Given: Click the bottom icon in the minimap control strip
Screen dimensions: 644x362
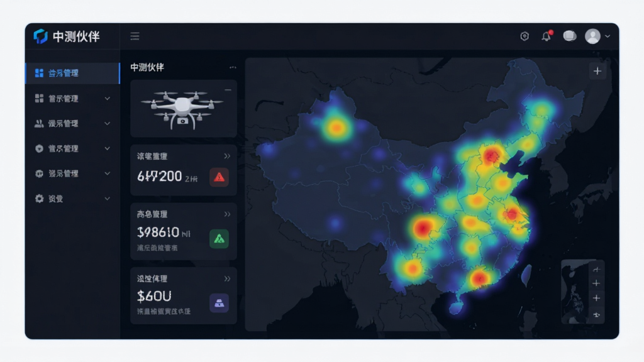Looking at the screenshot, I should click(x=596, y=315).
